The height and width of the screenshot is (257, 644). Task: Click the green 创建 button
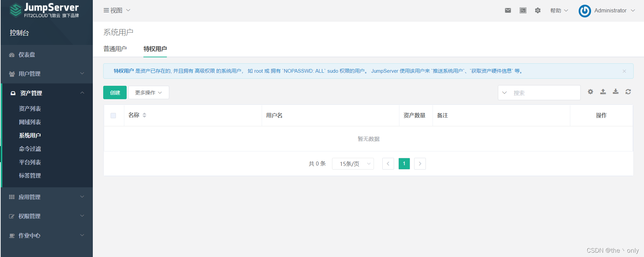tap(115, 92)
